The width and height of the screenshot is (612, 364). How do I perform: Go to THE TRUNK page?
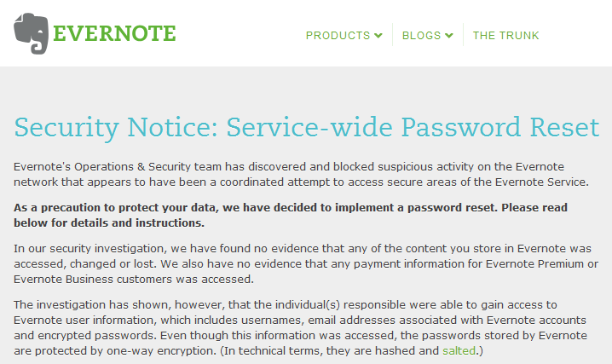coord(505,36)
